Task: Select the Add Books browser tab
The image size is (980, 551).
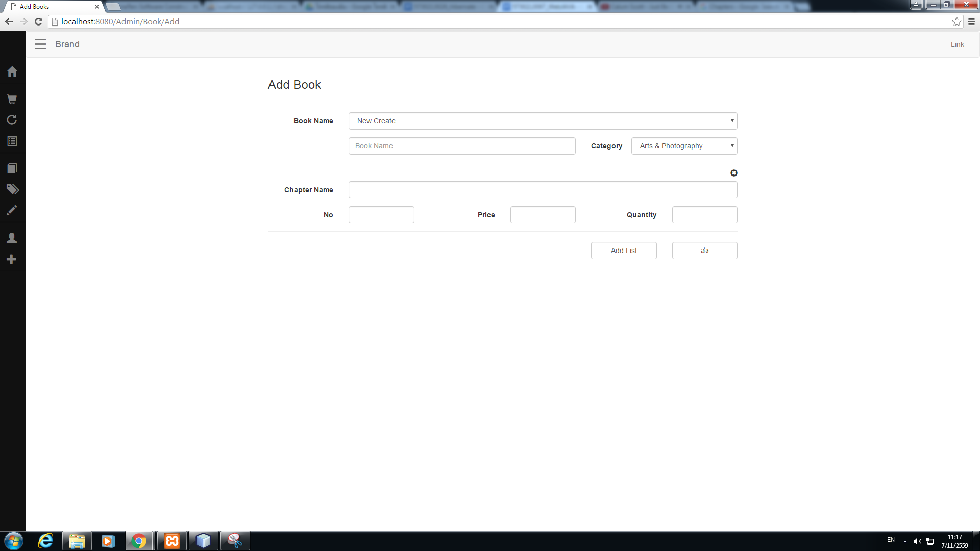Action: pyautogui.click(x=51, y=7)
